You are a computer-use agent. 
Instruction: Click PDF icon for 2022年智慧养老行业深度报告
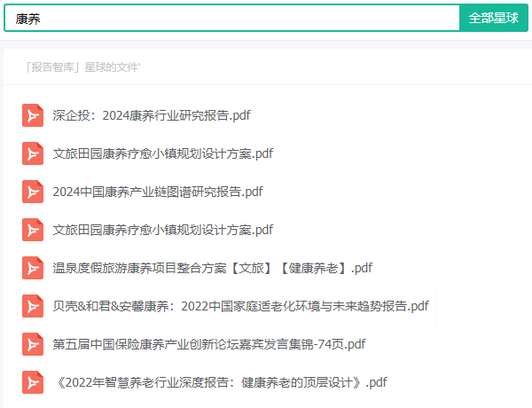pyautogui.click(x=33, y=382)
